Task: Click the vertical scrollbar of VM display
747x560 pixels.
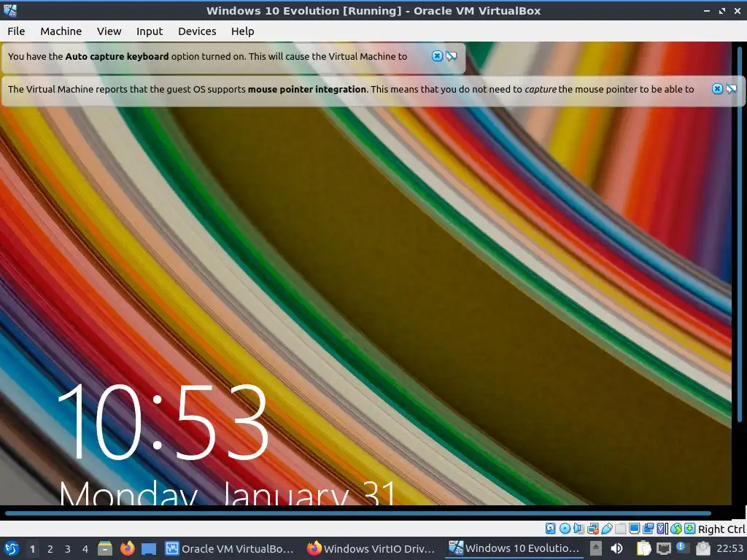Action: click(740, 234)
